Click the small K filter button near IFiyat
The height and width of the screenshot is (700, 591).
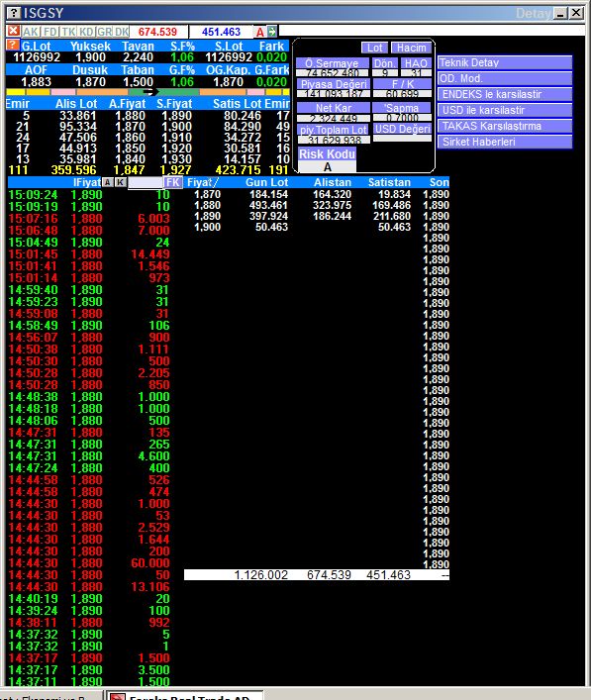[x=121, y=182]
